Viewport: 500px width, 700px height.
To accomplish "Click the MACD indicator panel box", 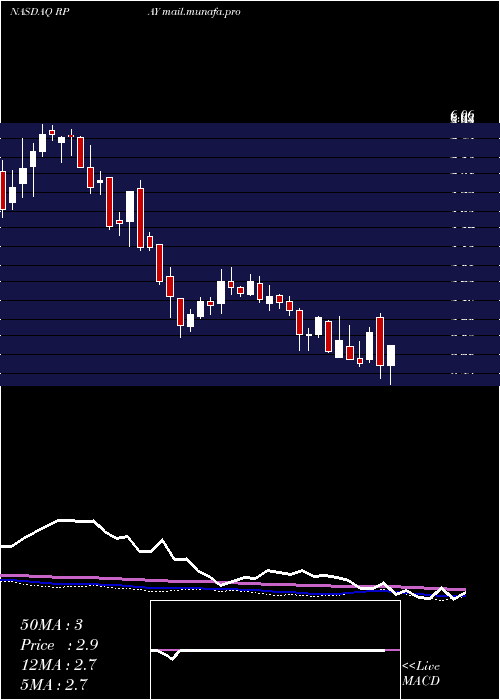I will pyautogui.click(x=275, y=650).
